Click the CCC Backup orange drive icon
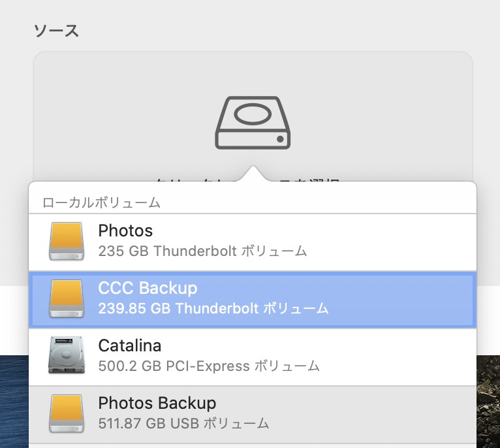Image resolution: width=500 pixels, height=448 pixels. [x=67, y=298]
